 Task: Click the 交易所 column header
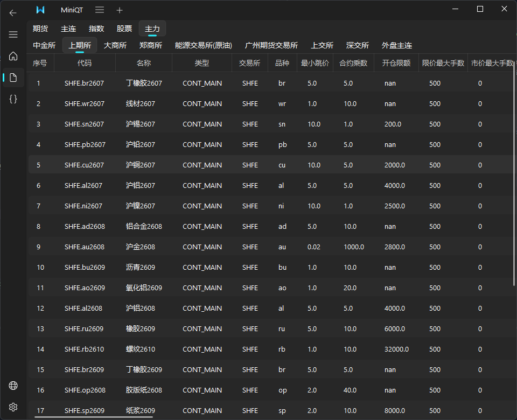(249, 63)
